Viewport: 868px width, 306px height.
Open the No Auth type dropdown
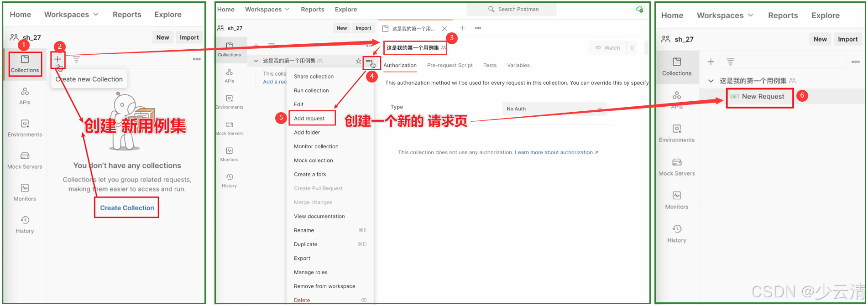pyautogui.click(x=554, y=109)
